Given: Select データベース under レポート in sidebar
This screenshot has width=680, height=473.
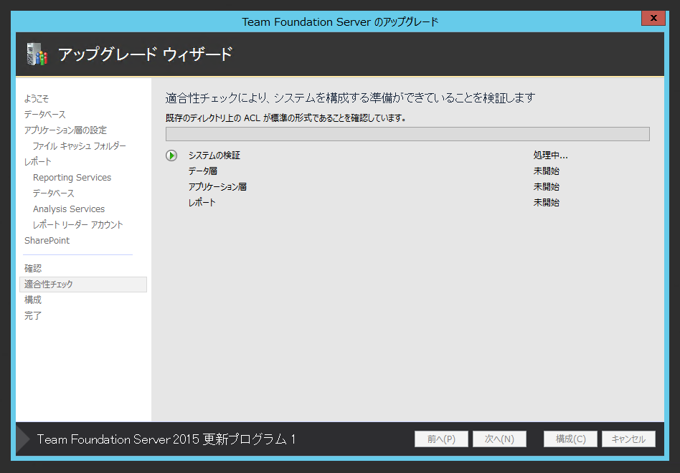Looking at the screenshot, I should pyautogui.click(x=53, y=193).
